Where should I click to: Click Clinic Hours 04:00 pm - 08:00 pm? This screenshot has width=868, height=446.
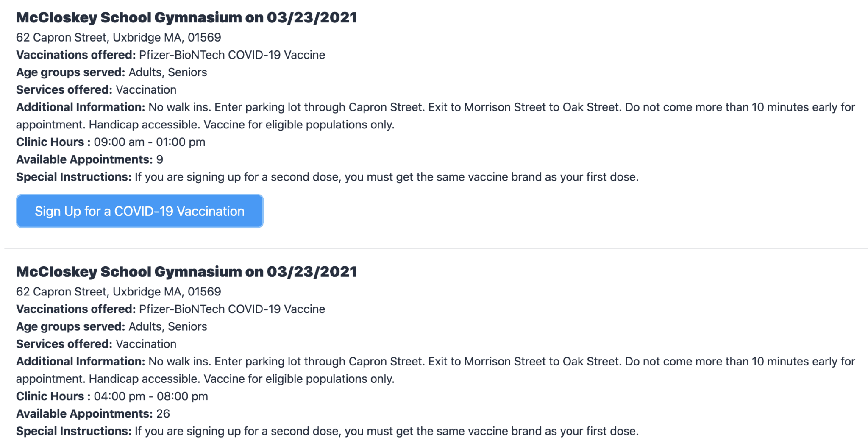pos(112,396)
